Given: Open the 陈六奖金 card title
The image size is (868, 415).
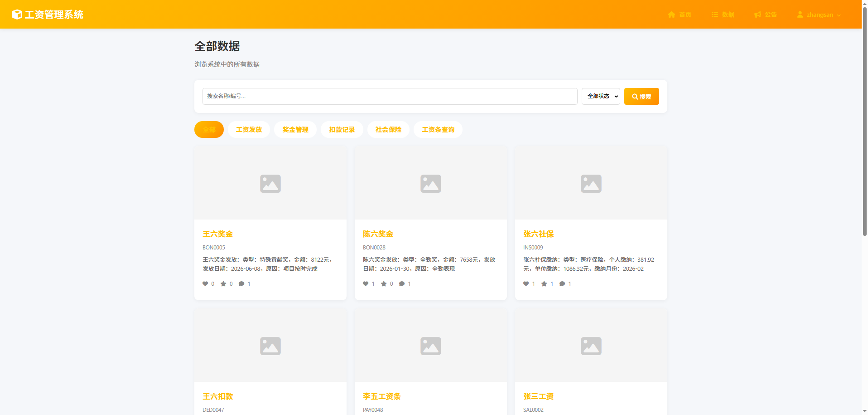Looking at the screenshot, I should tap(378, 234).
